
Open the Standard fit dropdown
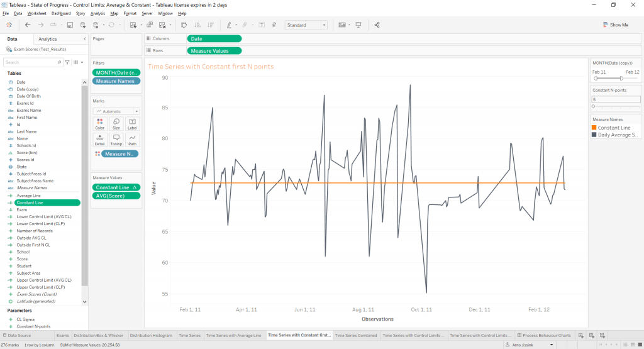306,25
